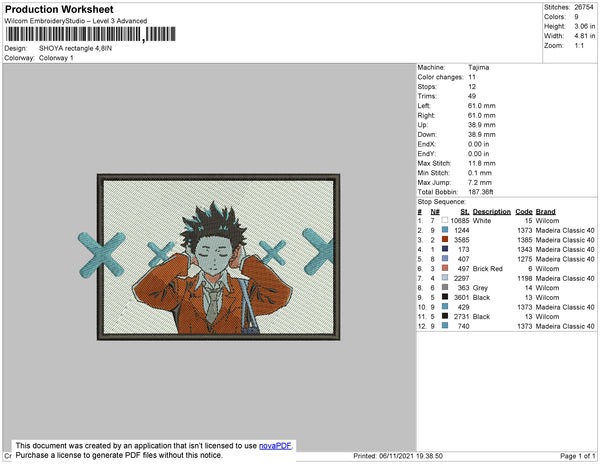Open the novaPDF link
The image size is (600, 464).
275,446
